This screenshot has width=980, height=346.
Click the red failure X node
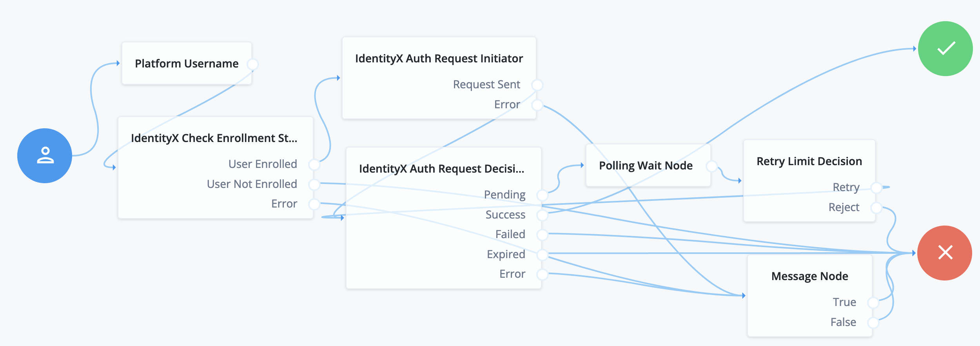(x=945, y=253)
